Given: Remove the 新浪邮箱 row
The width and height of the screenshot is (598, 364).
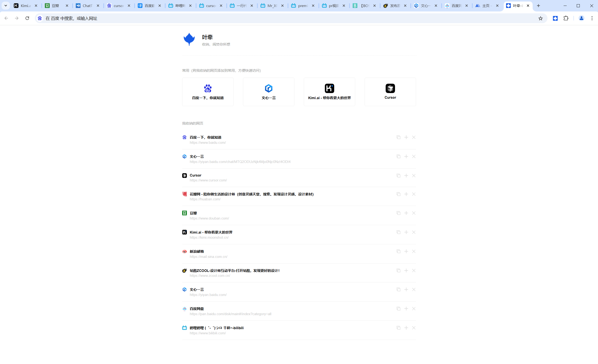Looking at the screenshot, I should (414, 251).
